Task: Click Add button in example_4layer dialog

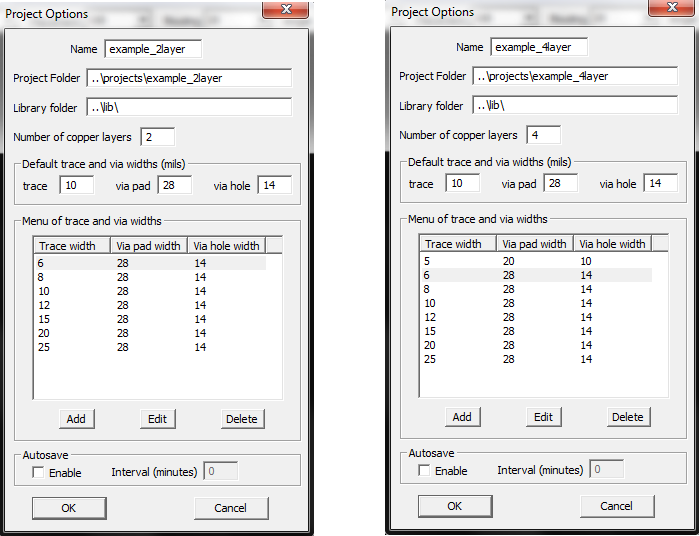Action: tap(462, 417)
